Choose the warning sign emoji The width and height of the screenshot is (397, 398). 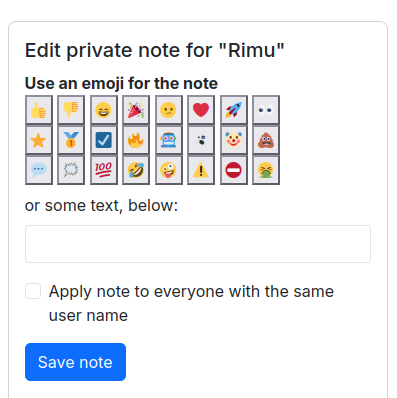click(201, 170)
